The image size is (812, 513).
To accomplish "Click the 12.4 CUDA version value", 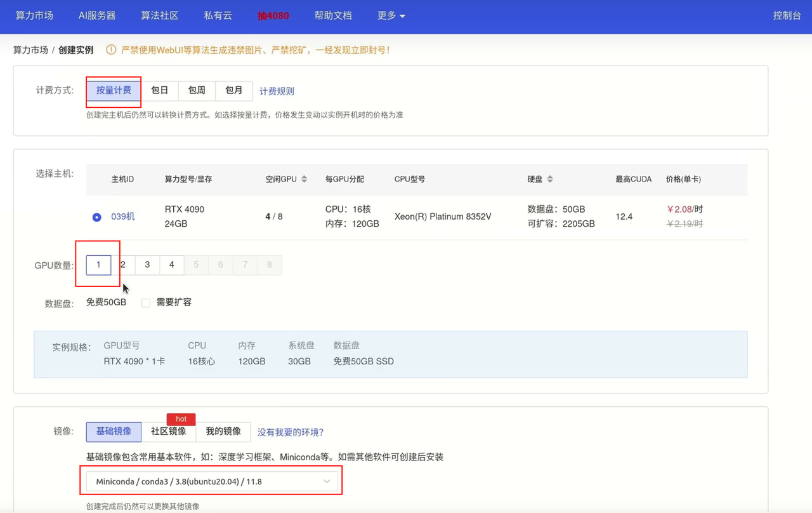I will 624,217.
